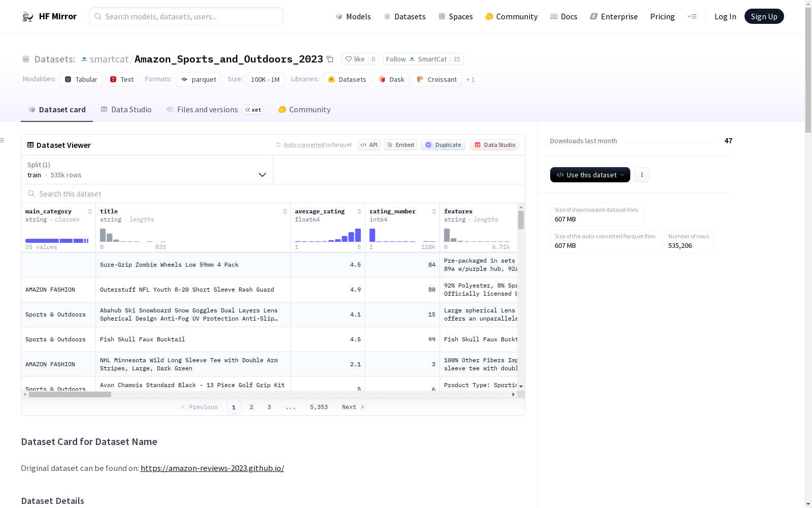The width and height of the screenshot is (812, 508).
Task: Open the Dataset card tab
Action: tap(57, 110)
